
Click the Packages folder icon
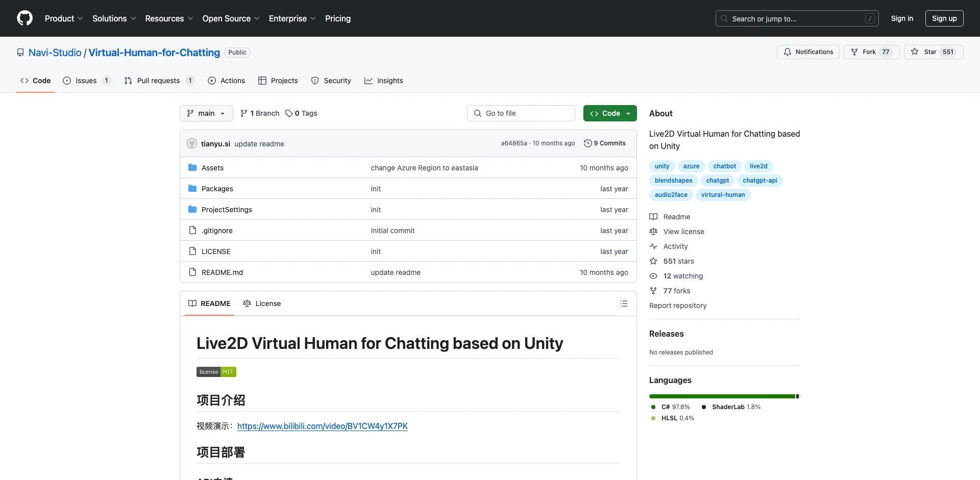point(192,189)
